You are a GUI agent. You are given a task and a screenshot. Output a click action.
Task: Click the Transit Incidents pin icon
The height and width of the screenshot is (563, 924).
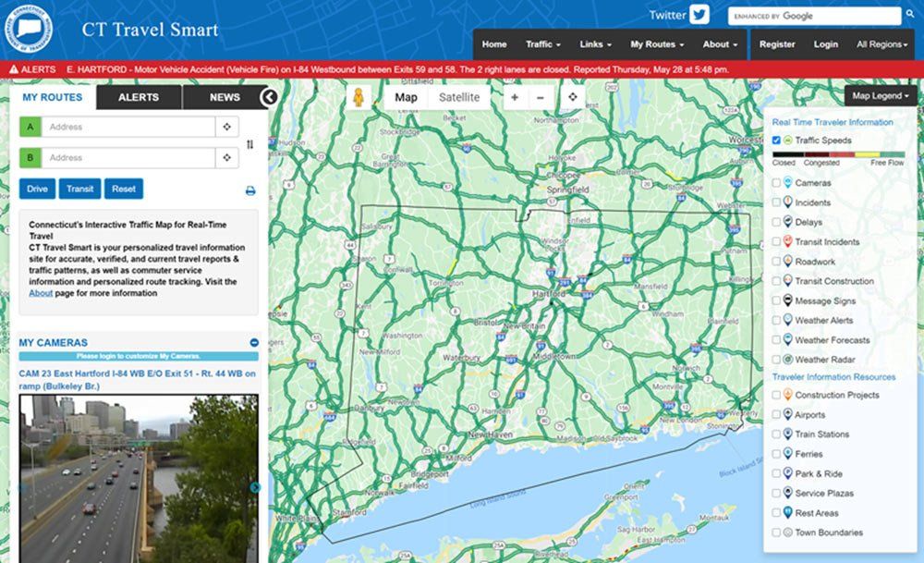coord(788,241)
